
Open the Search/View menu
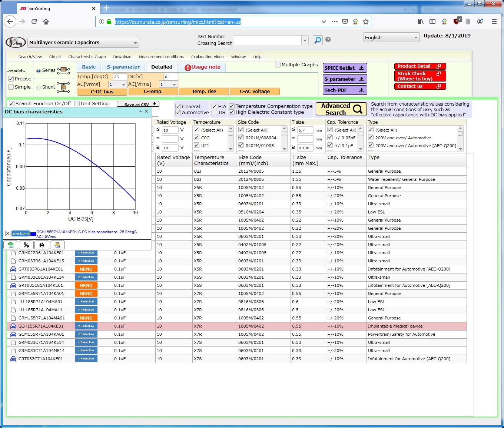coord(30,57)
